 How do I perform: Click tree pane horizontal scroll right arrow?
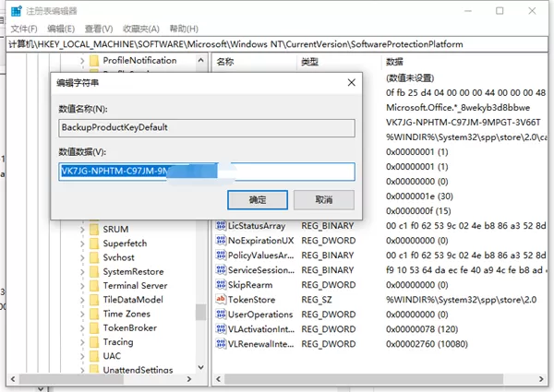coord(189,379)
